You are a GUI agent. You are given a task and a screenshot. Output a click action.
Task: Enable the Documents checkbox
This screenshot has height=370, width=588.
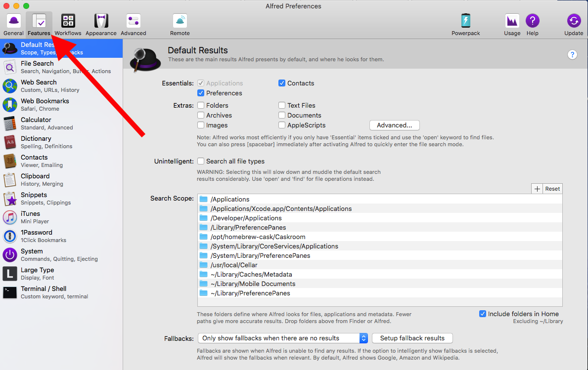point(281,115)
